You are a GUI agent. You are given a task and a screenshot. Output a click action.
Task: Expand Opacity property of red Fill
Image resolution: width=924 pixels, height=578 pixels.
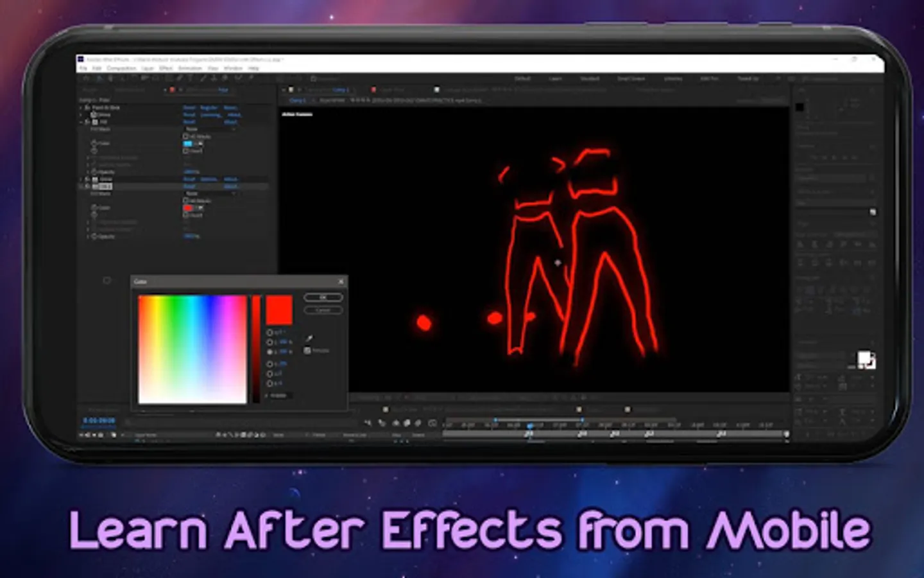(x=88, y=236)
